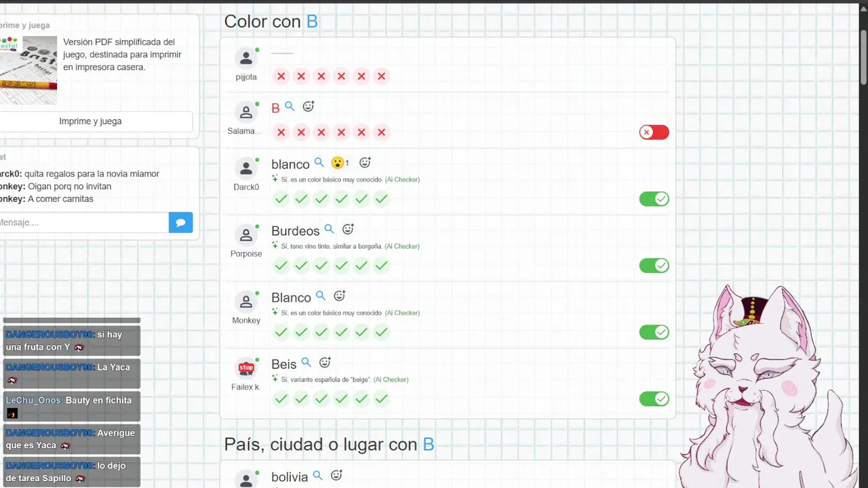This screenshot has width=868, height=488.
Task: Add emoji reaction to bolivia answer
Action: point(336,476)
